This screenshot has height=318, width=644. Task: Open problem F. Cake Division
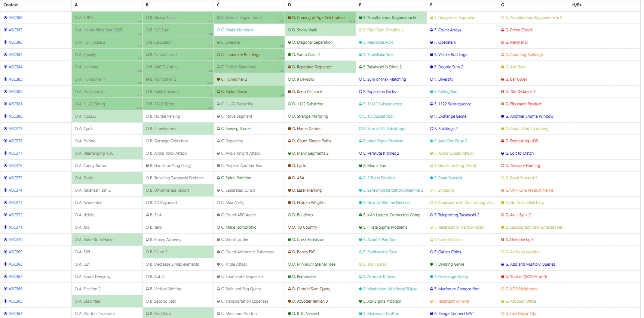(448, 240)
